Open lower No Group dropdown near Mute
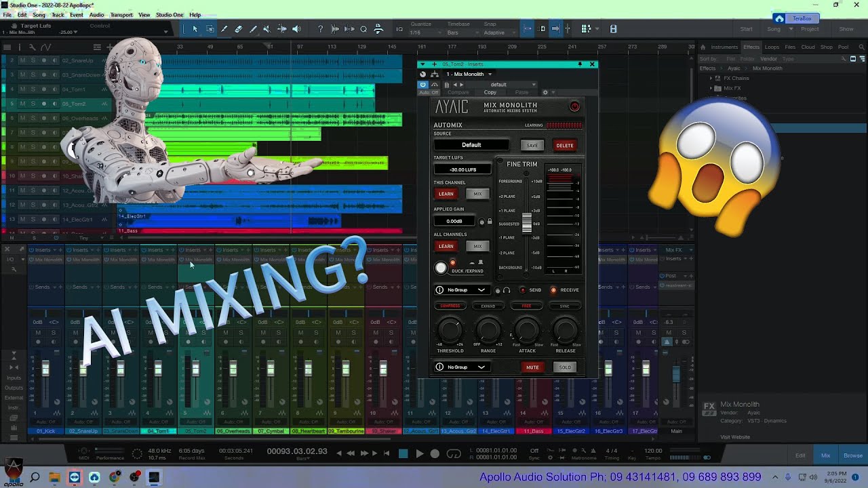868x488 pixels. (x=462, y=367)
